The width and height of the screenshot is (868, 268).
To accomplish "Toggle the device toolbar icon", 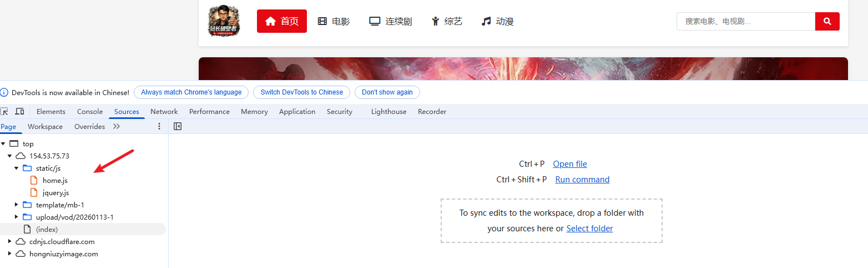I will pos(19,111).
